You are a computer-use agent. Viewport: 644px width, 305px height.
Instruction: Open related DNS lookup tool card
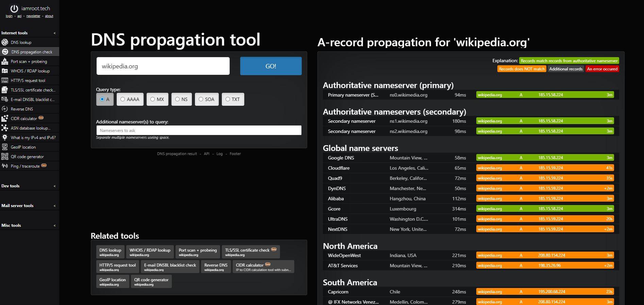110,252
